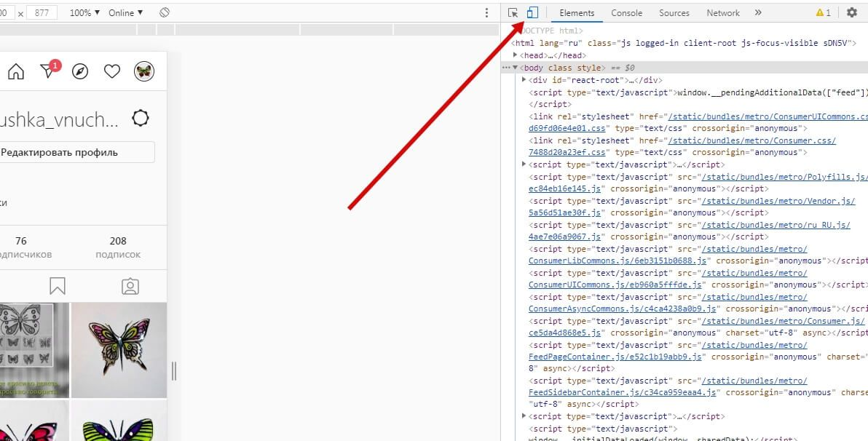Open the device toolbar three-dot menu

tap(486, 12)
